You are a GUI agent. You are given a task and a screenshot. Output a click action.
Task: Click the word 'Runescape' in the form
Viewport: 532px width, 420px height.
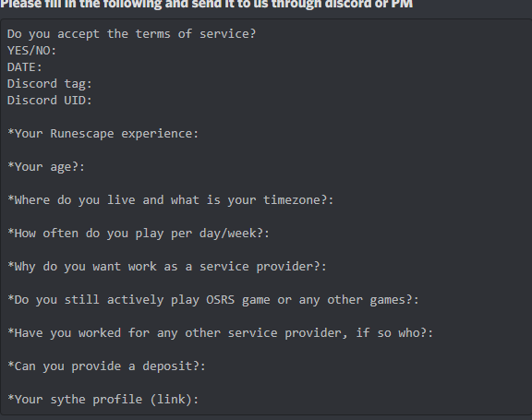coord(82,134)
